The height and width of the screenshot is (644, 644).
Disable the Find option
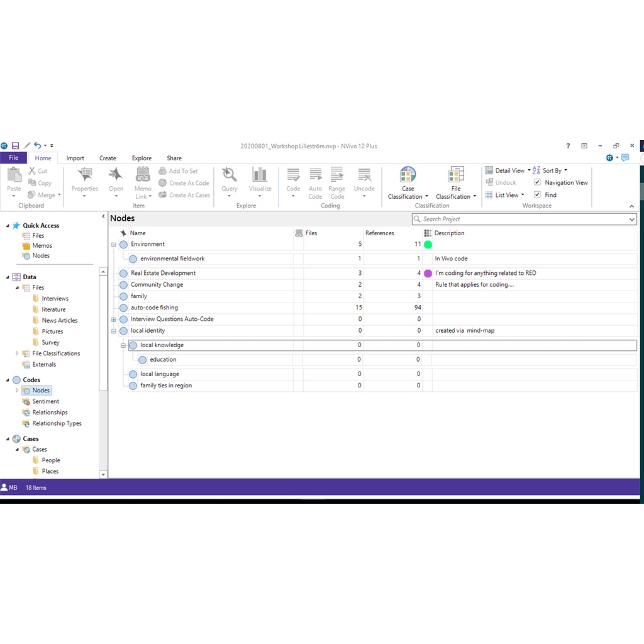[538, 195]
